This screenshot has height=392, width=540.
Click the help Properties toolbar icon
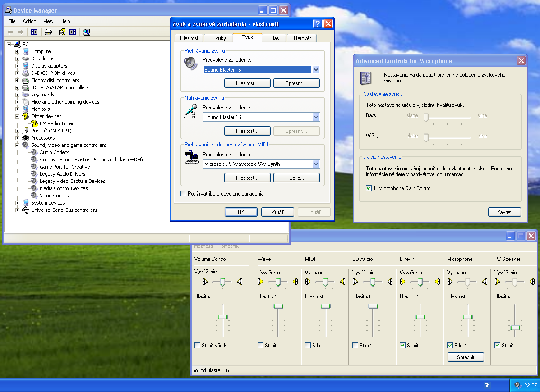(x=62, y=32)
